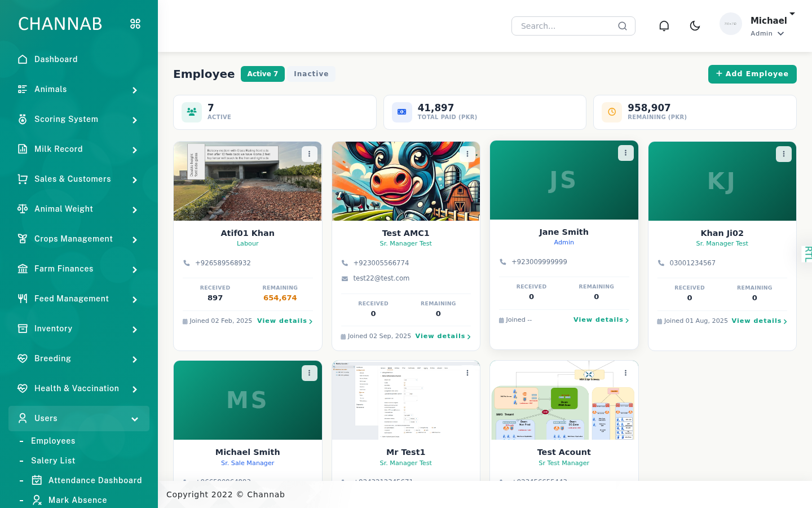Expand Animal Weight chevron

point(135,210)
